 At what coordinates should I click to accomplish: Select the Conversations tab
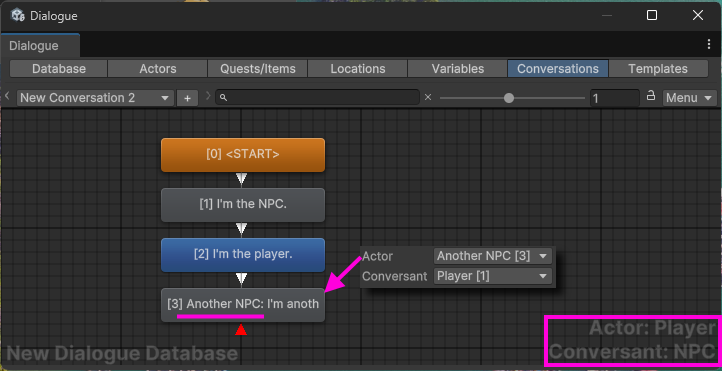[x=558, y=69]
